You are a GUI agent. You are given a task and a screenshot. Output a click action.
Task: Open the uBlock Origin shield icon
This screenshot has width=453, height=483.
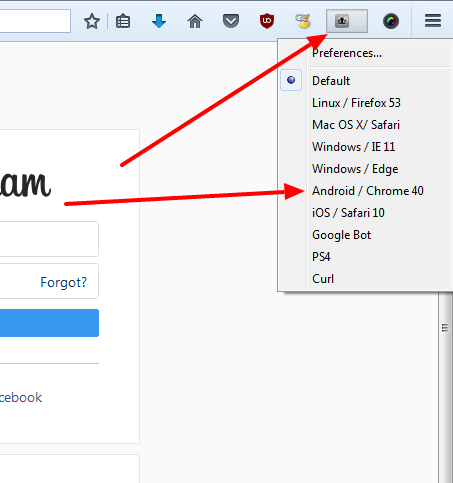(267, 21)
